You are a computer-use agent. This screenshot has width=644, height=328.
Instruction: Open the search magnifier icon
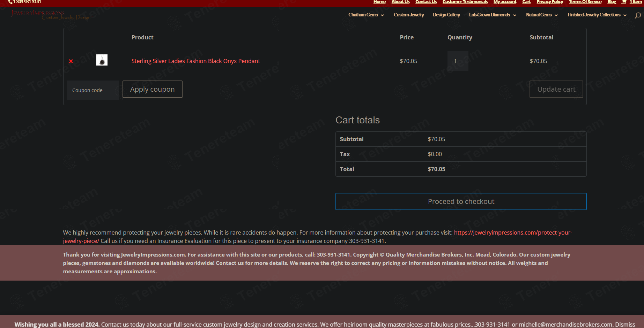638,15
